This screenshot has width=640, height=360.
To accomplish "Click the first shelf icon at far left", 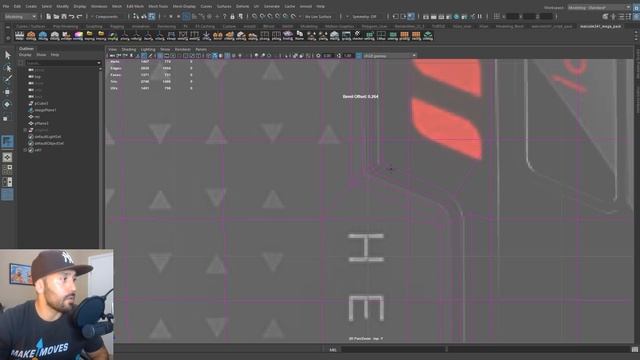I will (x=19, y=36).
